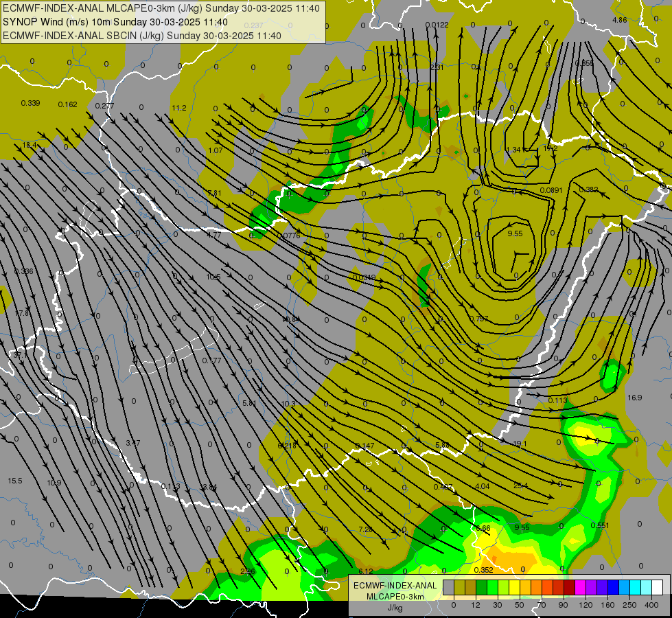Click the map value 37.1

pyautogui.click(x=20, y=356)
